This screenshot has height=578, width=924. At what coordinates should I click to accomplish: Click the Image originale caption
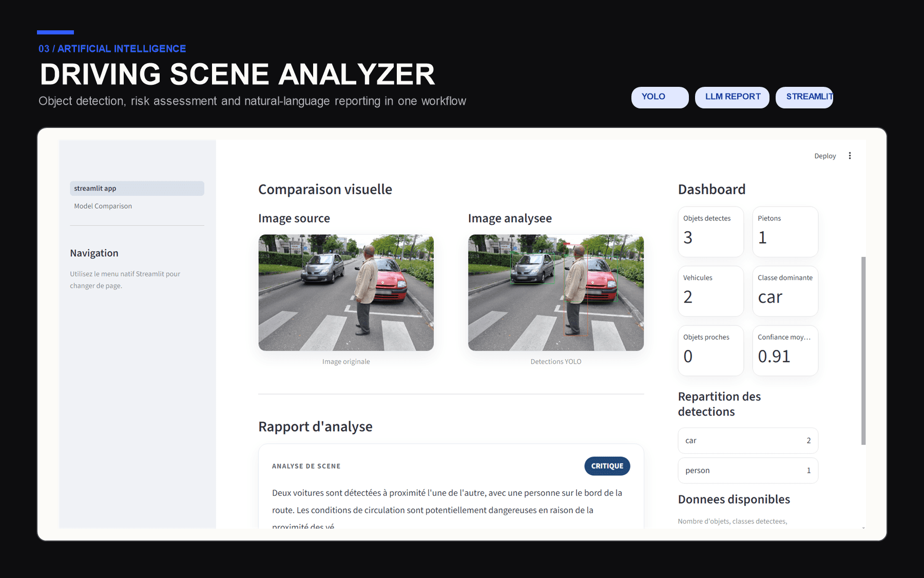tap(346, 362)
